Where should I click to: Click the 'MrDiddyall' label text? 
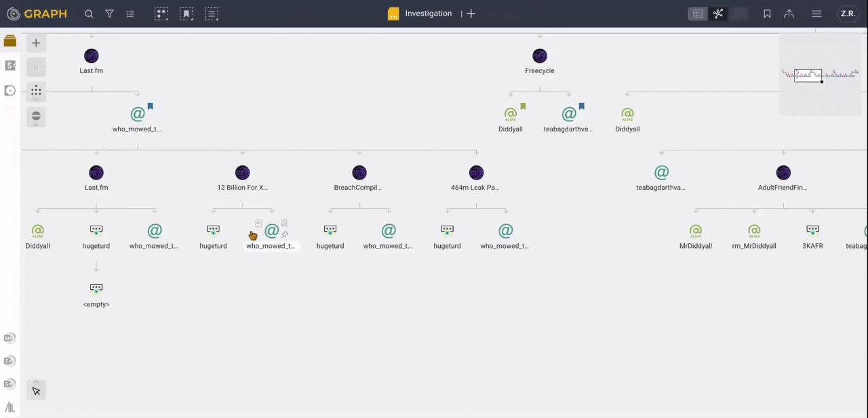tap(696, 246)
